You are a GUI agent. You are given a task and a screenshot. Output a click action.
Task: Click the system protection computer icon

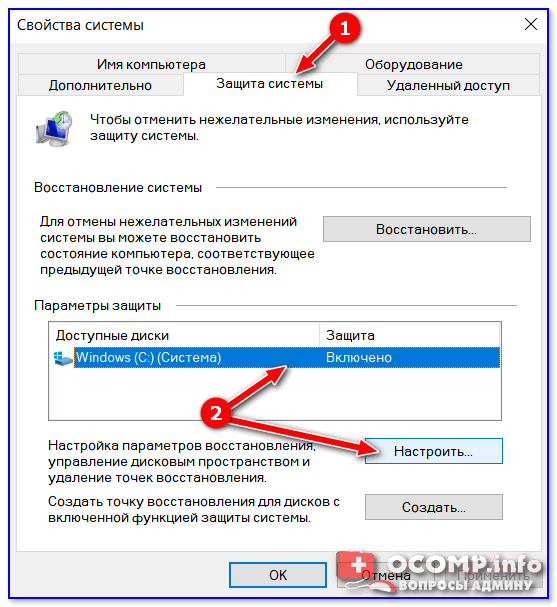pos(54,129)
